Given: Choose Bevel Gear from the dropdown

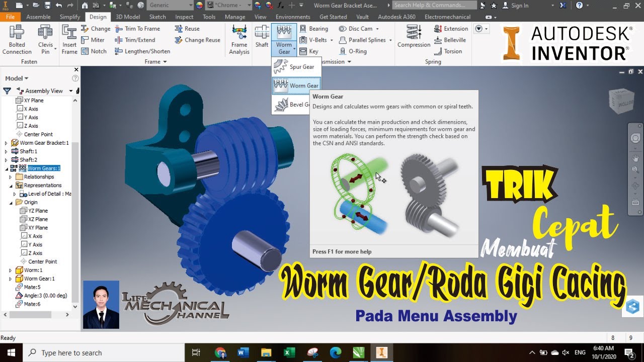Looking at the screenshot, I should pyautogui.click(x=292, y=105).
